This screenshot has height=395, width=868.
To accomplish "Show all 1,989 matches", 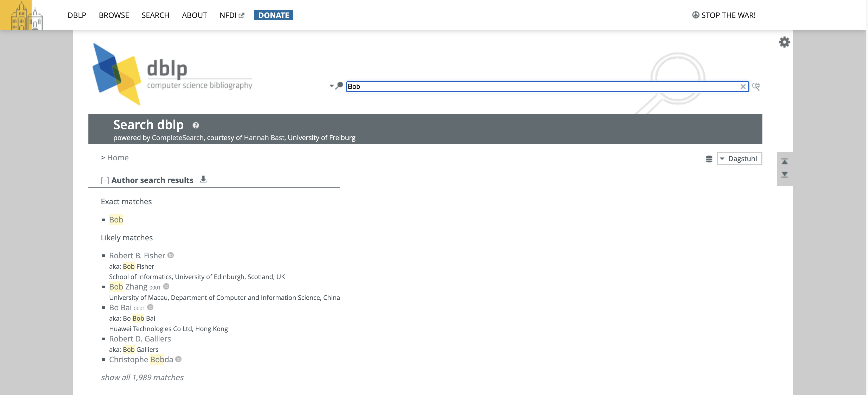I will coord(142,378).
